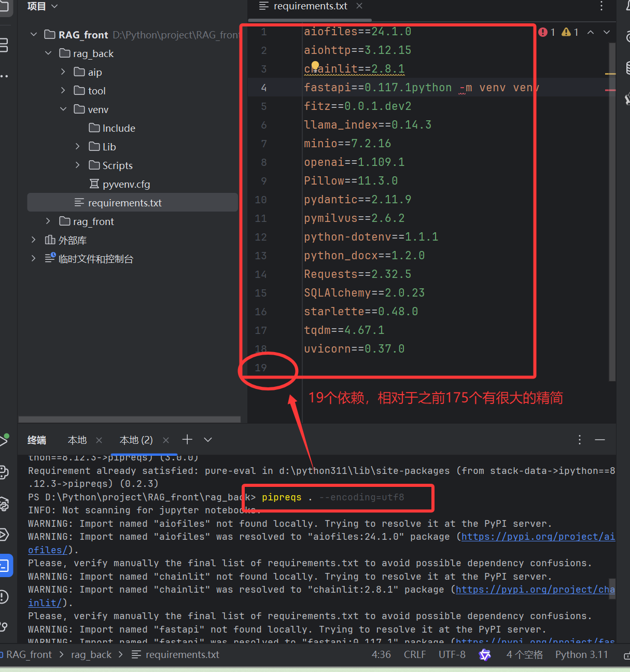Collapse the venv folder
Screen dimensions: 630x672
point(63,109)
